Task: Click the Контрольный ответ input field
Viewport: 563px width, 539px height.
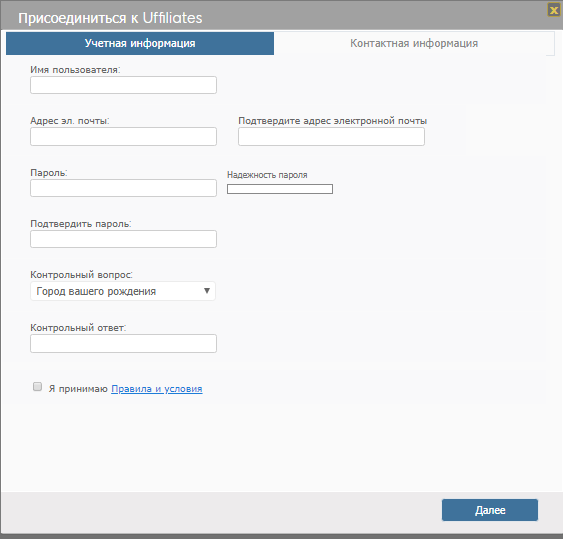Action: click(124, 344)
